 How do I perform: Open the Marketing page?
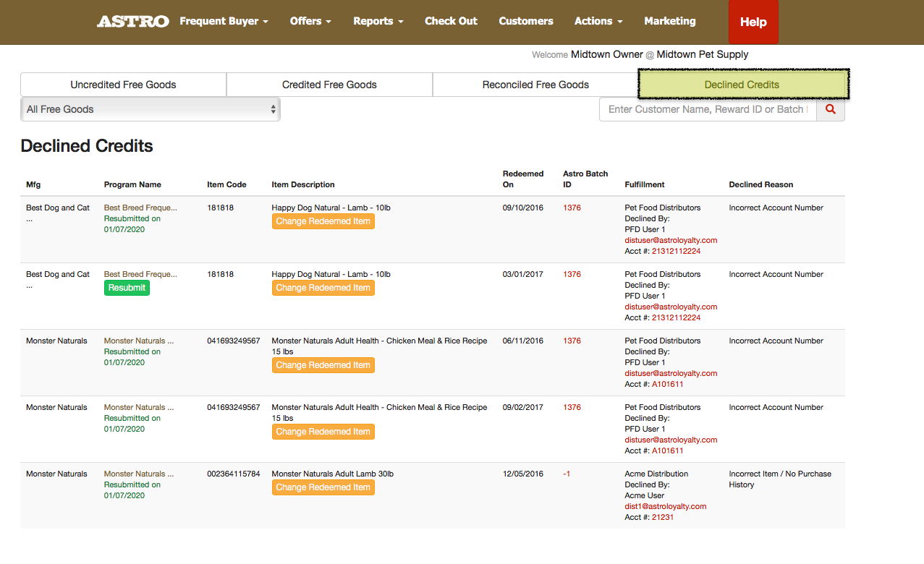click(670, 21)
